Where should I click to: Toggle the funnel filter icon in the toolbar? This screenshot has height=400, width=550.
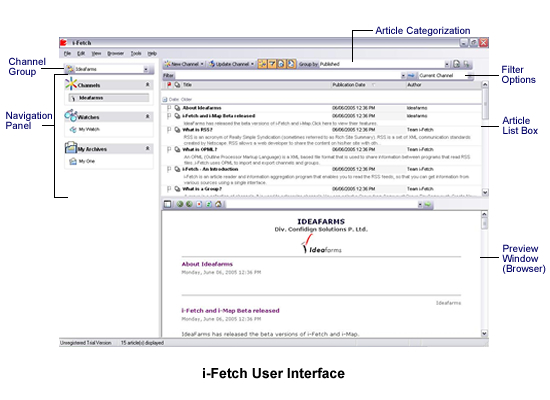point(272,64)
